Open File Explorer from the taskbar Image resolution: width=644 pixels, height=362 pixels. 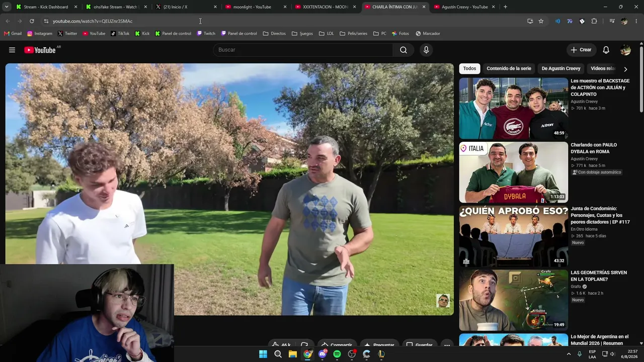(293, 354)
